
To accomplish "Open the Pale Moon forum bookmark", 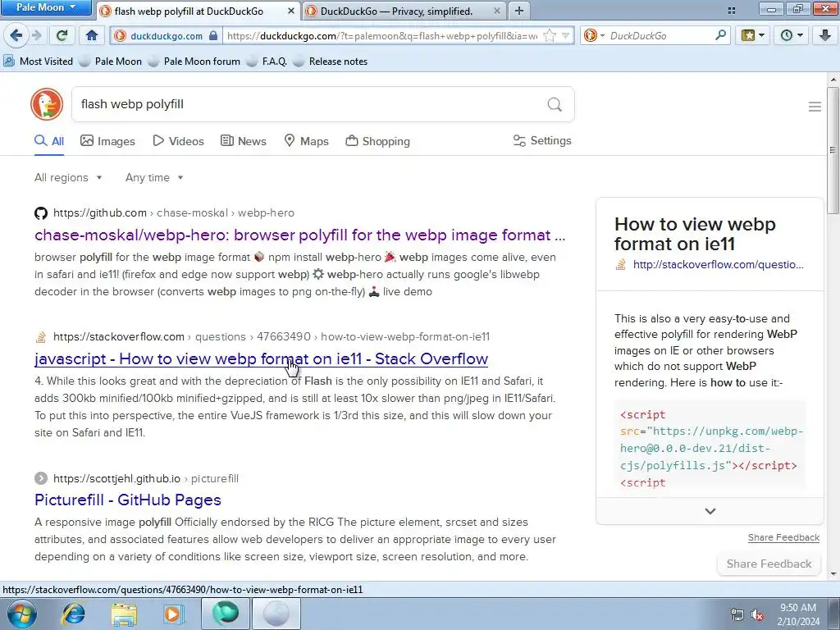I will 194,61.
